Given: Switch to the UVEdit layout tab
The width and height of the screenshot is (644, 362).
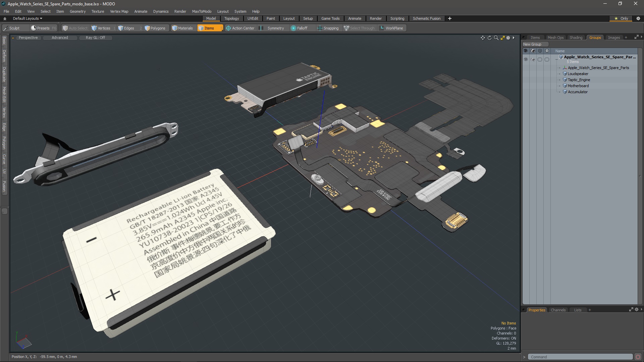Looking at the screenshot, I should coord(253,18).
